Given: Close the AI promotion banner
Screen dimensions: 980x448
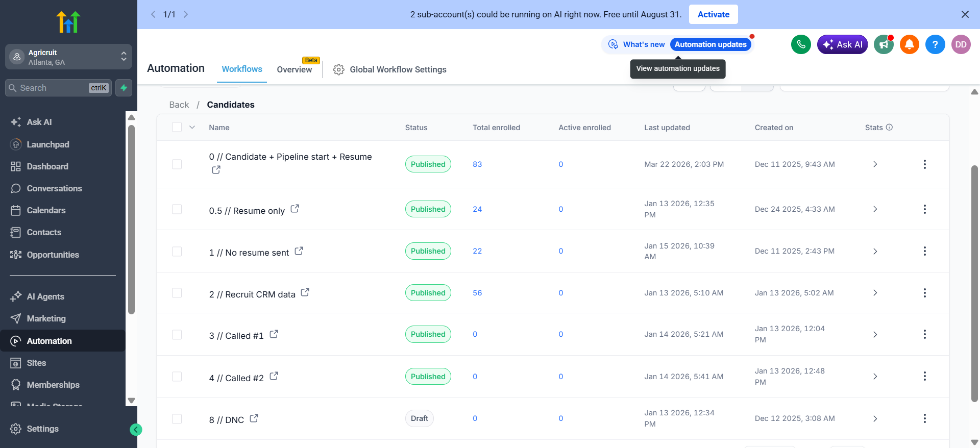Looking at the screenshot, I should [x=965, y=14].
